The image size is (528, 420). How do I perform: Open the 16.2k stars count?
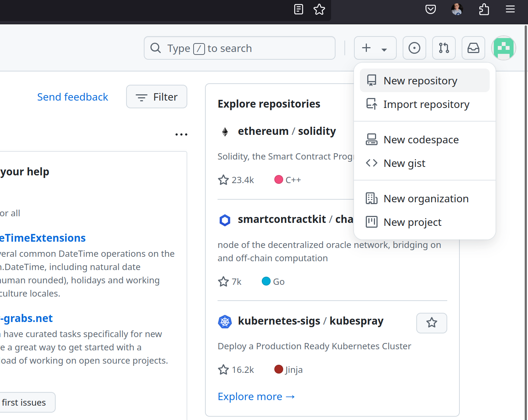pyautogui.click(x=236, y=370)
